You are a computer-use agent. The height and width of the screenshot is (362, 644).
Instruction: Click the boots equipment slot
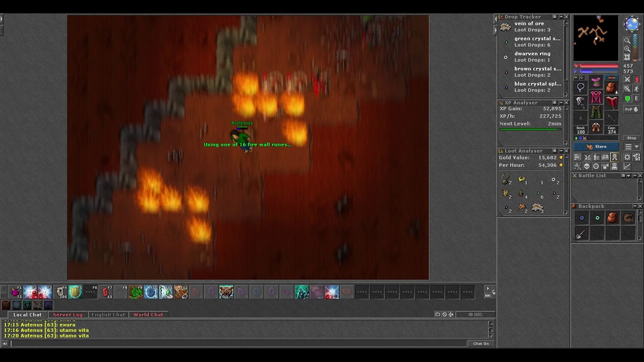pyautogui.click(x=596, y=127)
